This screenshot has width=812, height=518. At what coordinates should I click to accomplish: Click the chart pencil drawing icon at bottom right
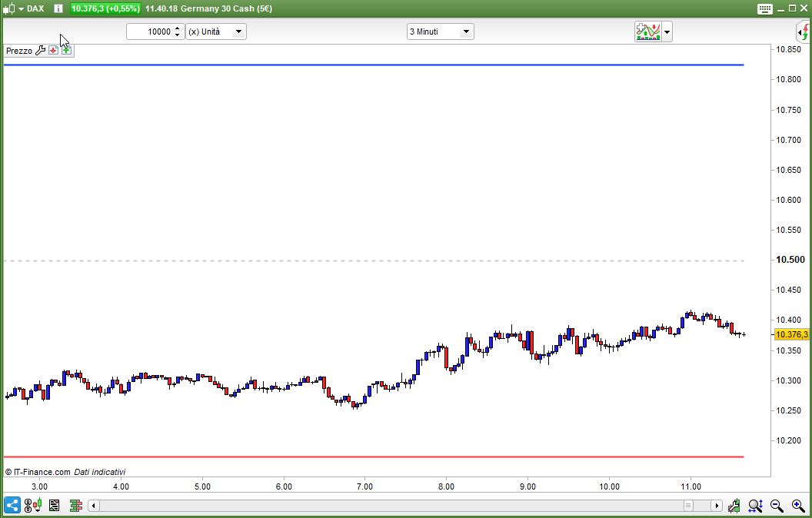point(734,506)
